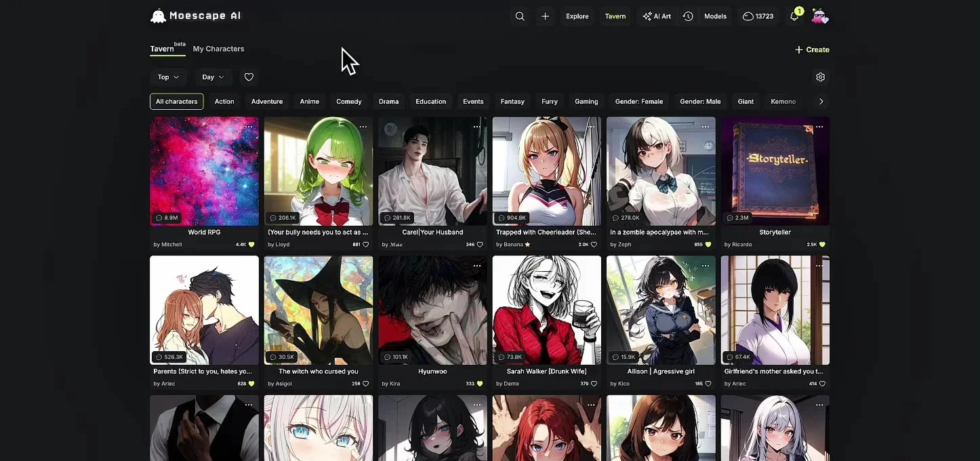Open the settings gear icon
This screenshot has width=980, height=461.
(x=820, y=77)
